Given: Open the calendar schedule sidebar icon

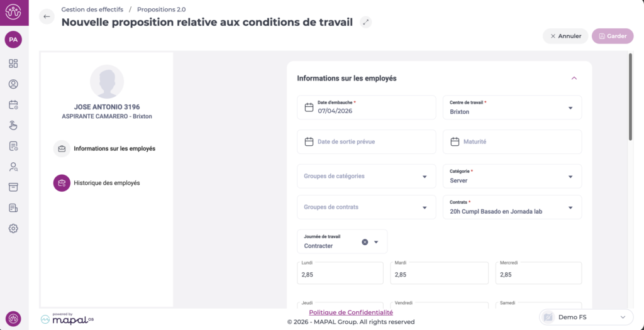Looking at the screenshot, I should point(13,105).
